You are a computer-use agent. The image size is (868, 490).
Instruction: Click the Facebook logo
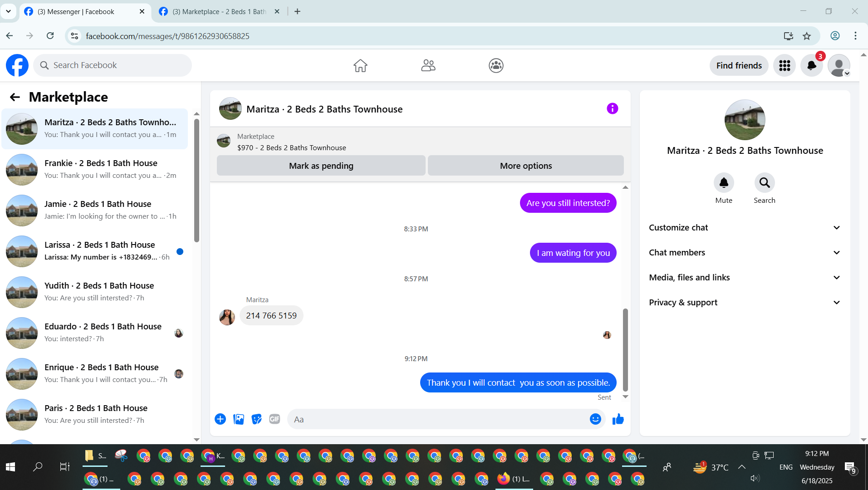(17, 65)
